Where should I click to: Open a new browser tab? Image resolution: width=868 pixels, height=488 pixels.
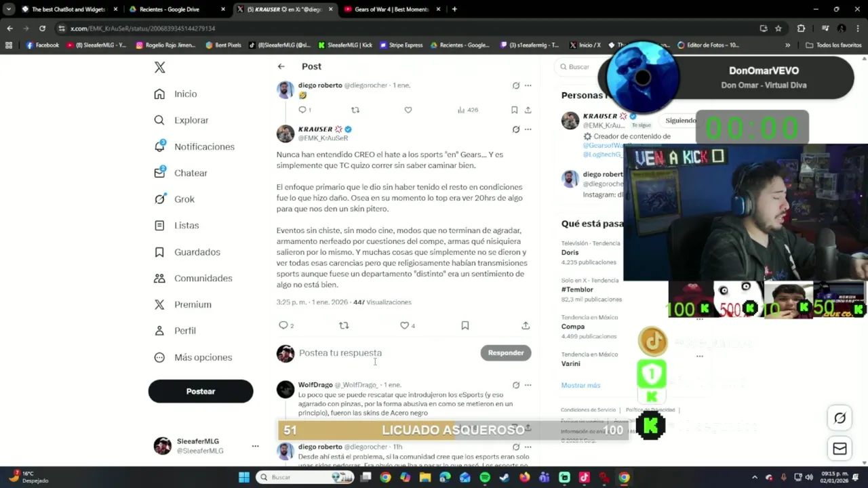coord(454,9)
